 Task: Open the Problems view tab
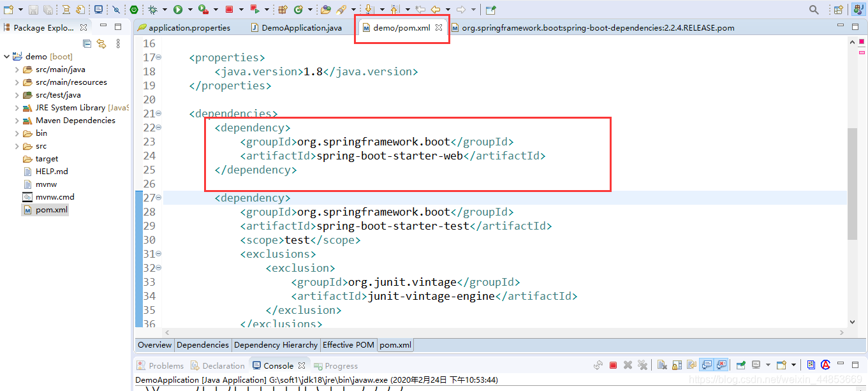[160, 365]
